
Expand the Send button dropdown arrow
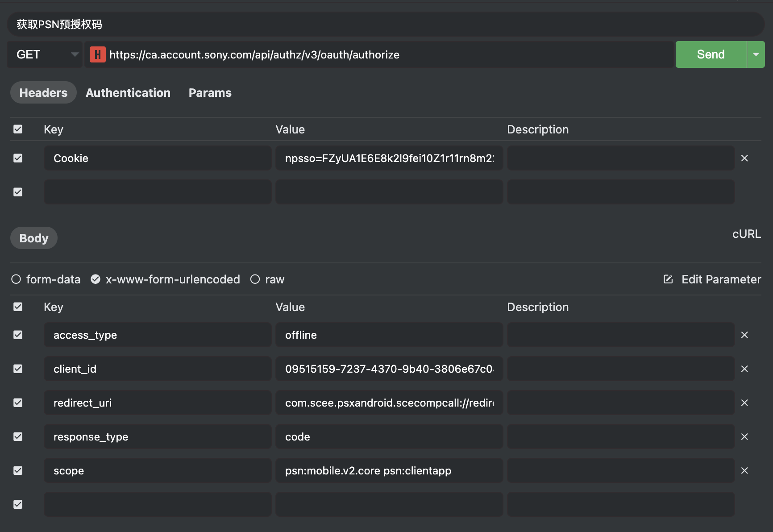point(756,54)
